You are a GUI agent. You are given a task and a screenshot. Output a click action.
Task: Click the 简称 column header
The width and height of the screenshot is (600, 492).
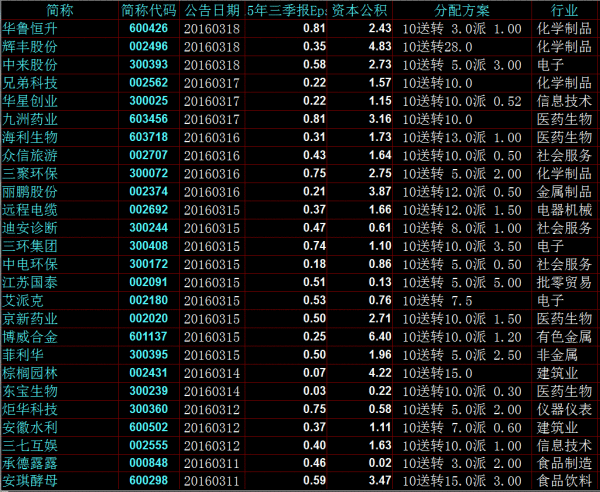(60, 10)
